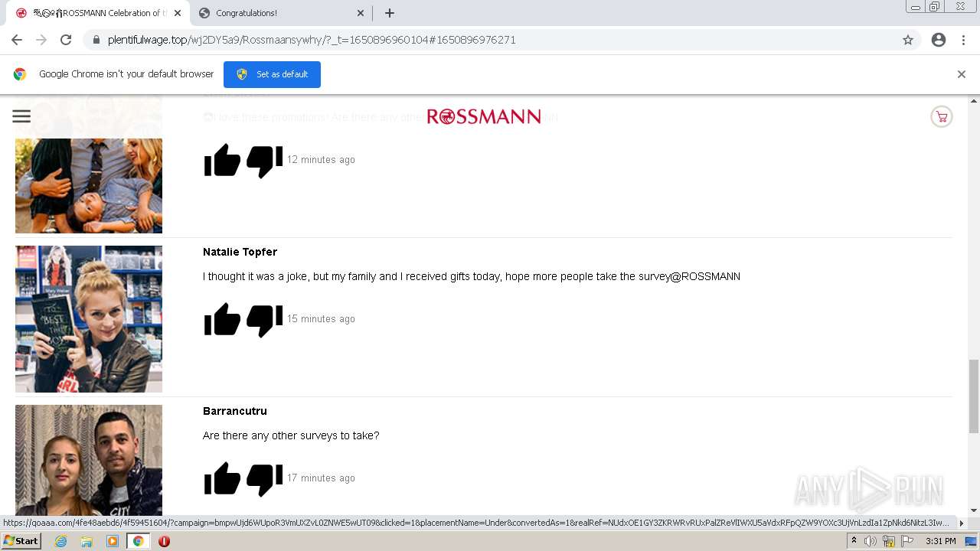Close the ROSSMANN Celebration tab
This screenshot has height=551, width=980.
(x=177, y=13)
